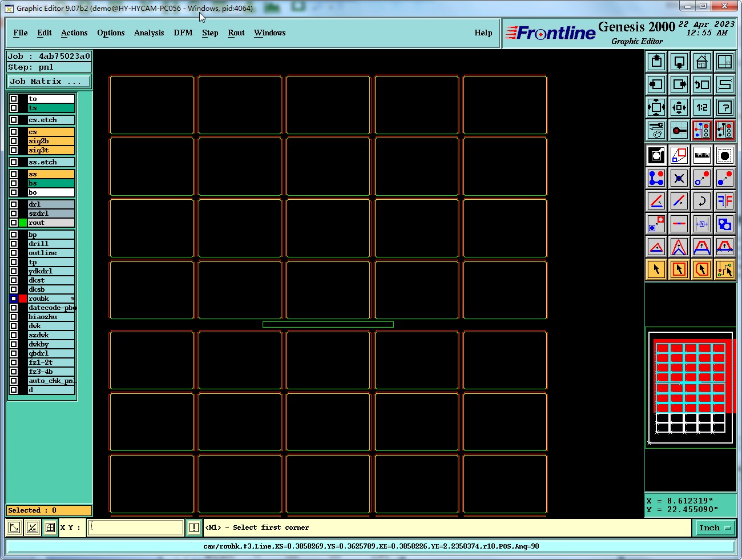Click the grid icon left of XY label
Viewport: 742px width, 560px height.
[50, 527]
